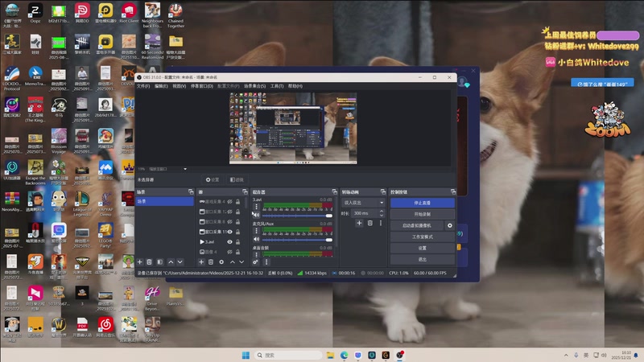Unlock the 游戏采集 4 source
The height and width of the screenshot is (362, 644).
click(237, 202)
